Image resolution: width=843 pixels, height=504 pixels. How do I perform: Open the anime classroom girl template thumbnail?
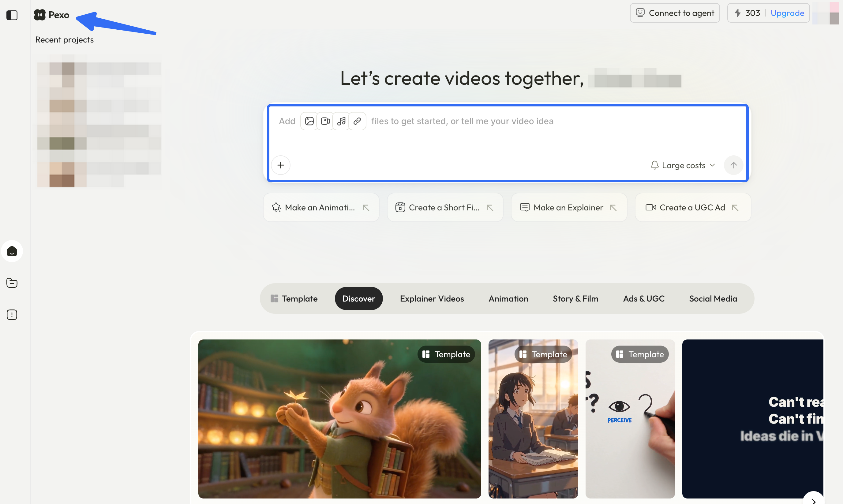[533, 419]
